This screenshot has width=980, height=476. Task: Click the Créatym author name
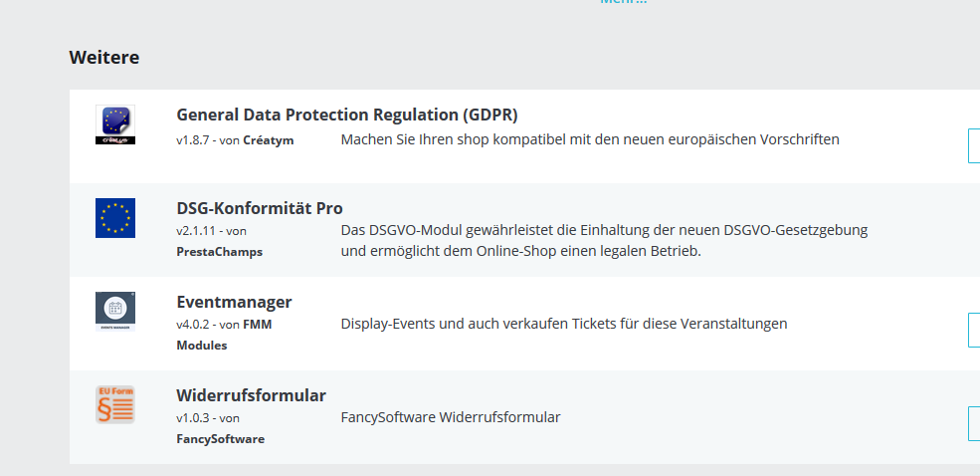(x=268, y=140)
